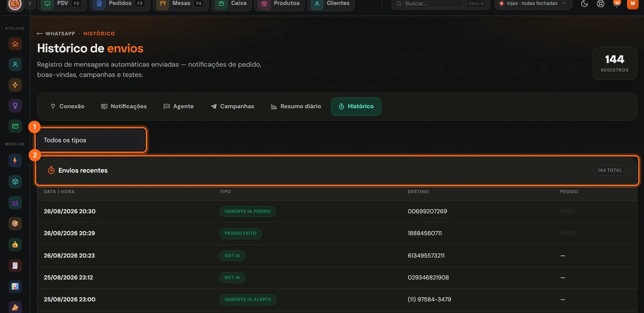Open the cardboard package module icon
This screenshot has height=313, width=644.
coord(15,223)
